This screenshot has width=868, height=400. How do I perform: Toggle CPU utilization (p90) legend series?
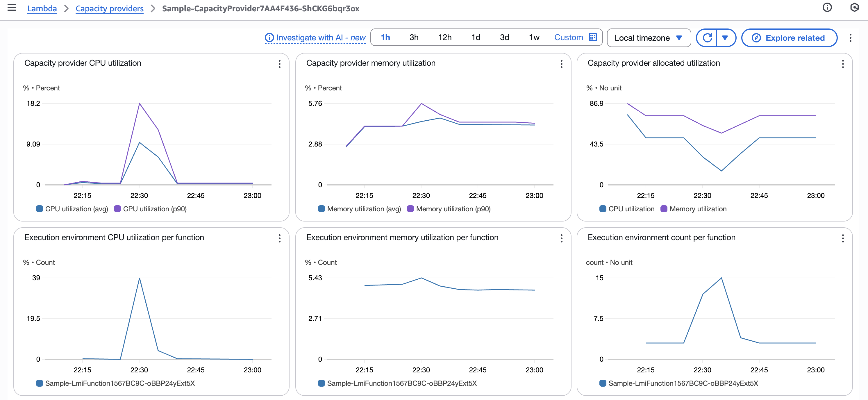coord(151,209)
